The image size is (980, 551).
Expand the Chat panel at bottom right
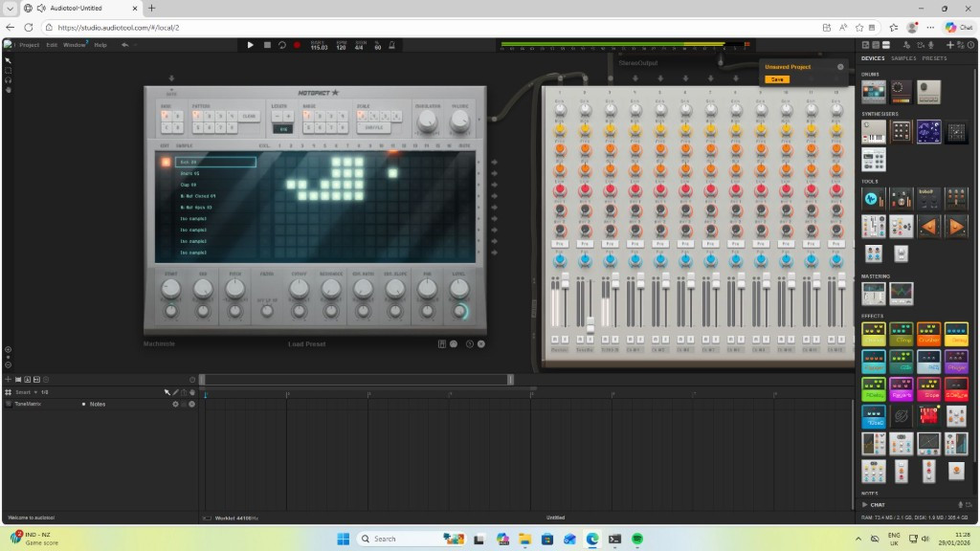point(866,504)
